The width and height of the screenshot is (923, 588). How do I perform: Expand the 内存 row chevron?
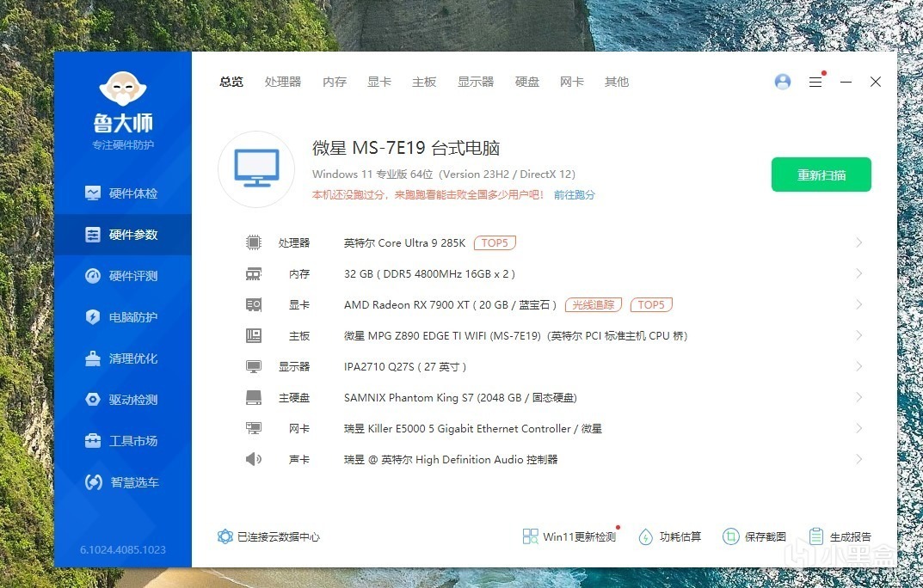[858, 273]
